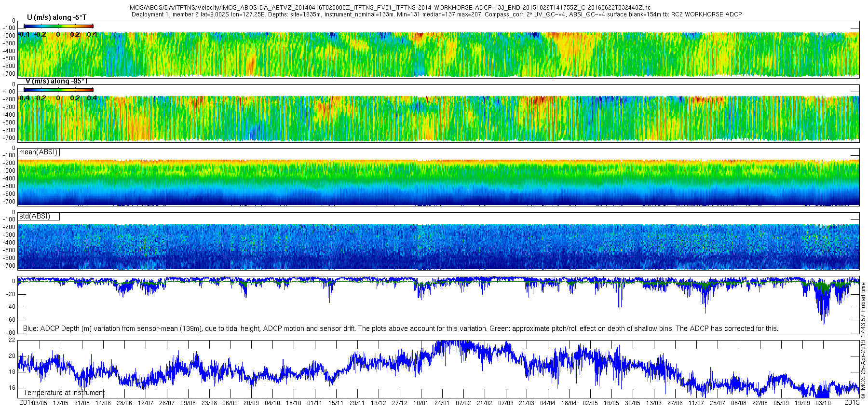868x410 pixels.
Task: Click the 02/05 date tick label
Action: pyautogui.click(x=590, y=403)
